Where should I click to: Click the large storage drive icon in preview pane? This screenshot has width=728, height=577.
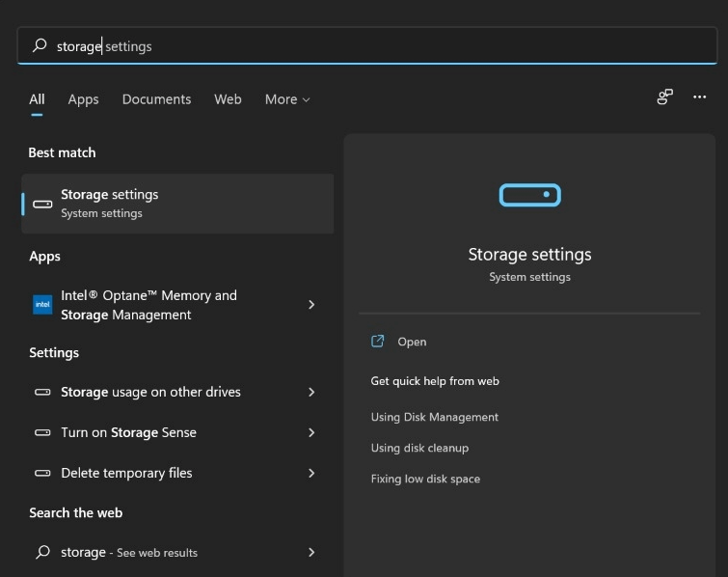529,195
